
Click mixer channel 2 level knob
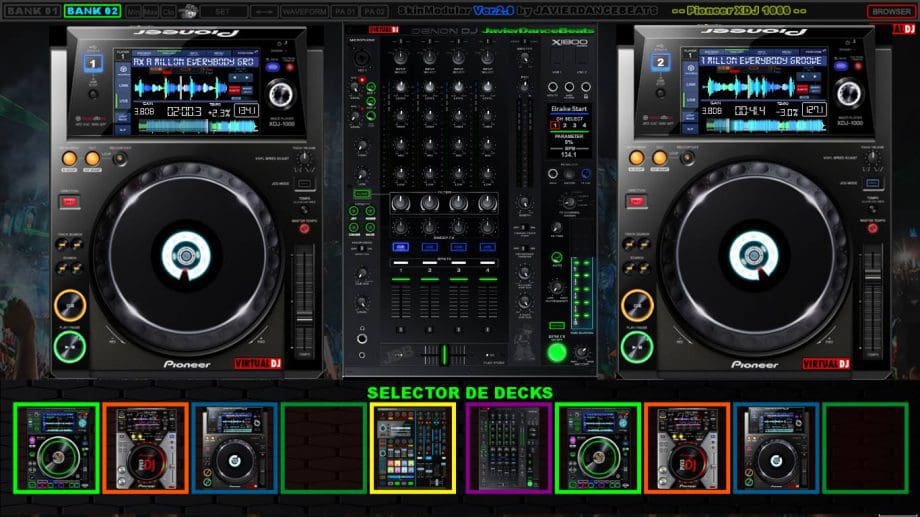tap(429, 87)
